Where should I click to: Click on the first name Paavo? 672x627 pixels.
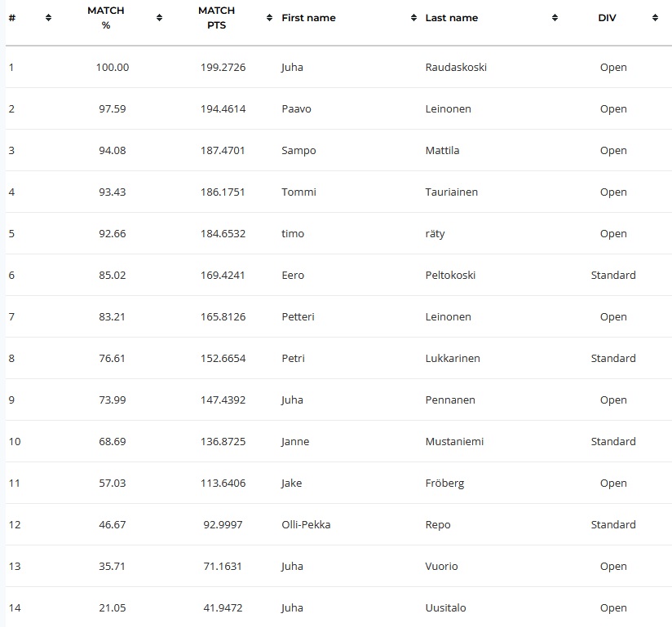point(296,109)
